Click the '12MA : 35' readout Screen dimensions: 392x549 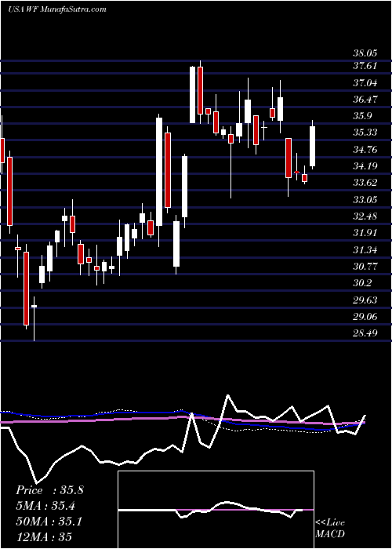point(44,536)
